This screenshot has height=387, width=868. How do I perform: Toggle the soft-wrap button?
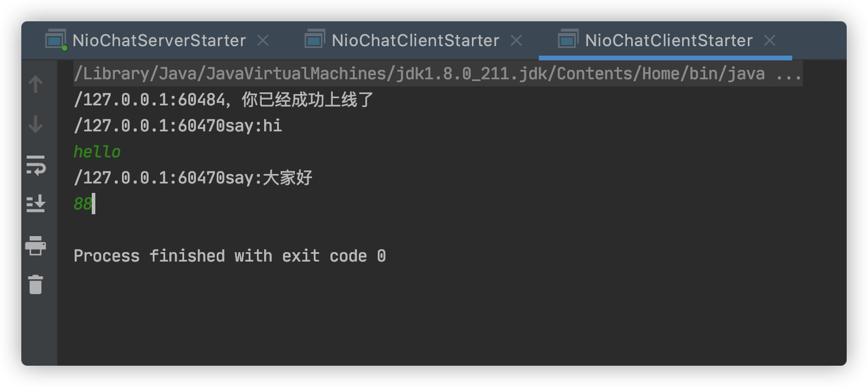pos(36,165)
